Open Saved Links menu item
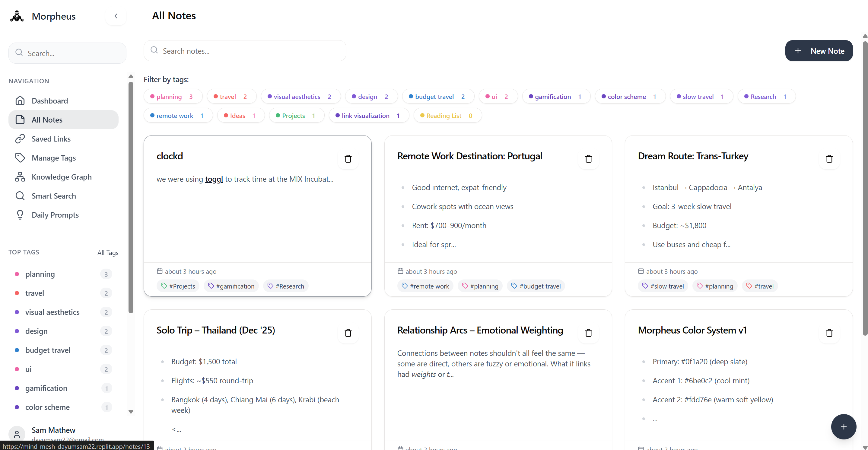The width and height of the screenshot is (868, 450). pyautogui.click(x=51, y=139)
